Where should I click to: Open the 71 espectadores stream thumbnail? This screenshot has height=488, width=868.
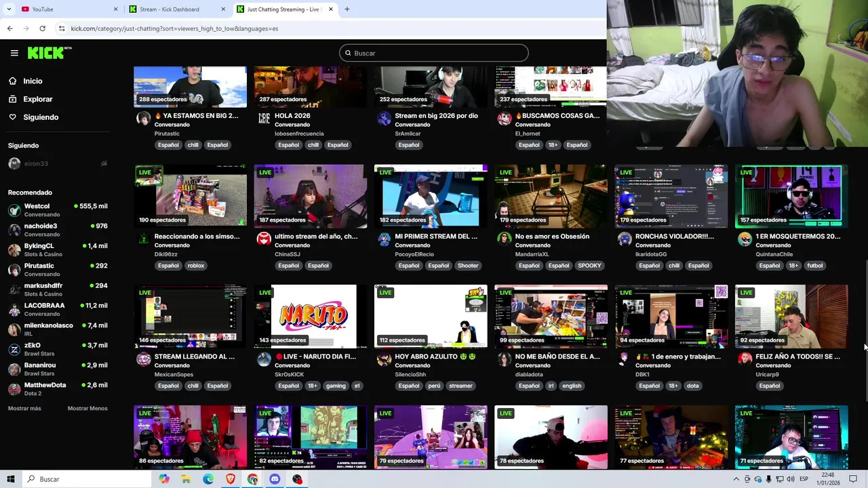(x=791, y=436)
